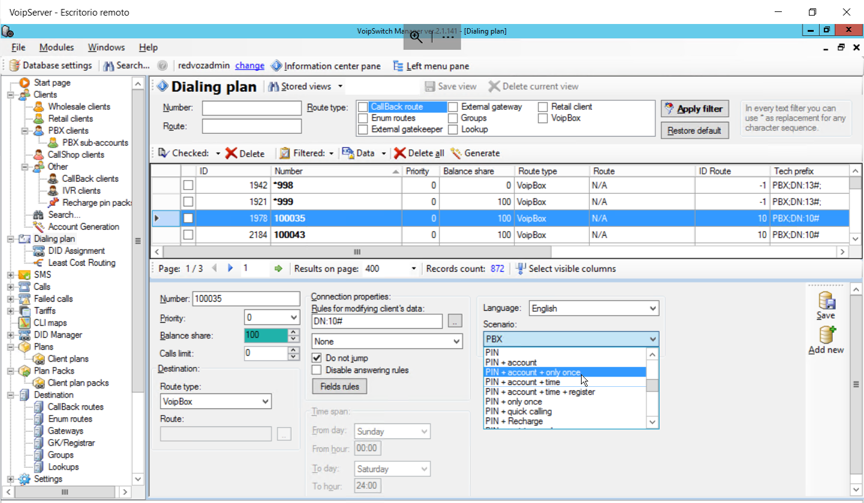Open Database settings toolbar icon
864x503 pixels.
14,66
